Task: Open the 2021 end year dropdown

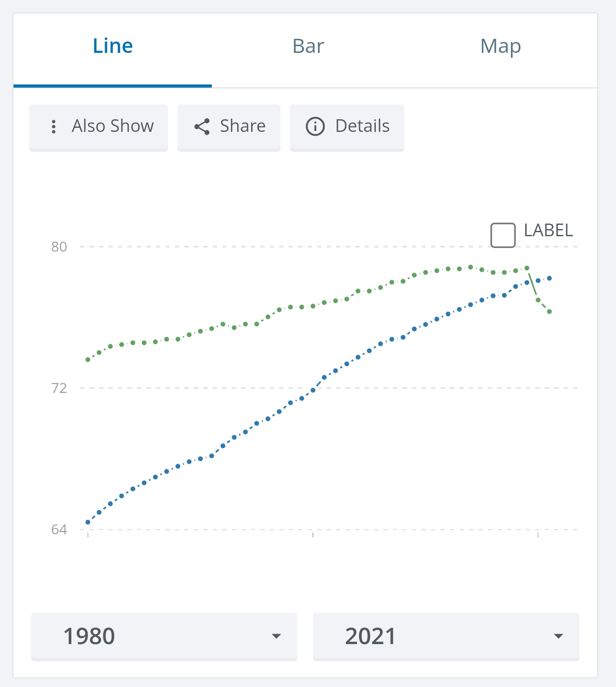Action: [446, 636]
